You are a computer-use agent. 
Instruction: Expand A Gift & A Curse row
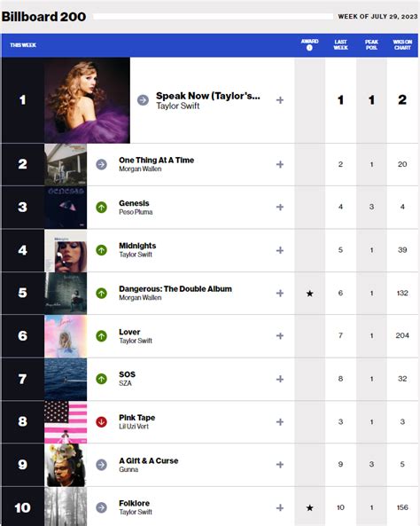click(280, 465)
